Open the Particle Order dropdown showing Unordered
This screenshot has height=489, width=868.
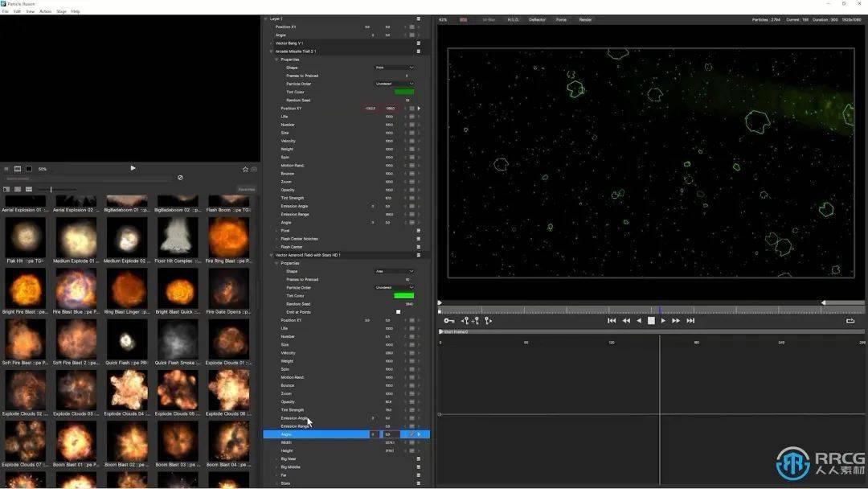point(393,287)
